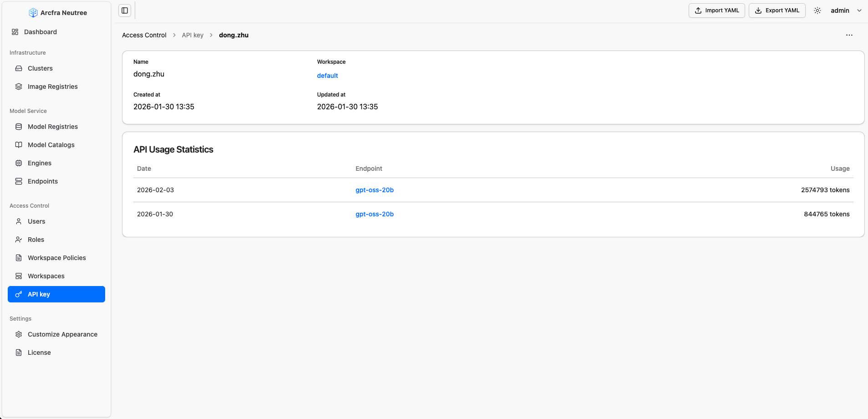The width and height of the screenshot is (868, 419).
Task: Click the Image Registries layers icon
Action: point(19,87)
